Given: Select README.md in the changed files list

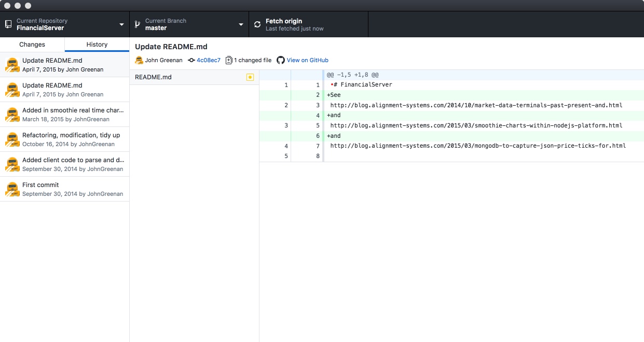Looking at the screenshot, I should pyautogui.click(x=194, y=77).
